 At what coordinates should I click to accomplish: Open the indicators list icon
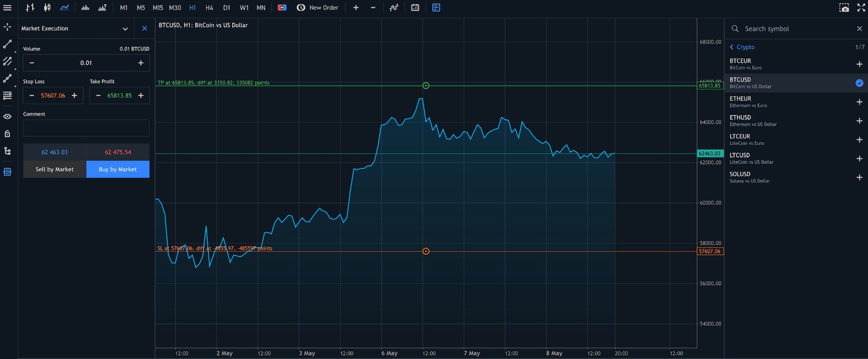click(x=394, y=8)
